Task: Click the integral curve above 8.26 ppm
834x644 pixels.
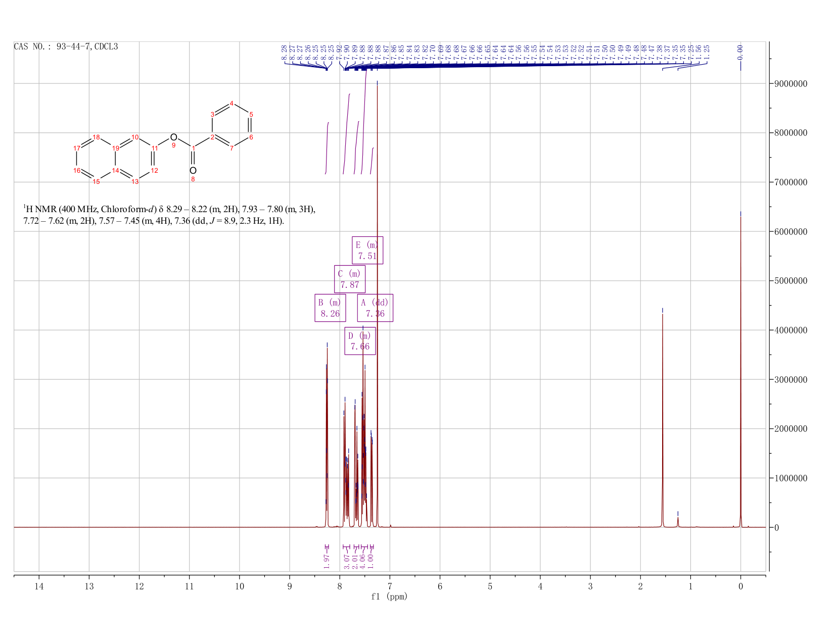Action: coord(327,147)
